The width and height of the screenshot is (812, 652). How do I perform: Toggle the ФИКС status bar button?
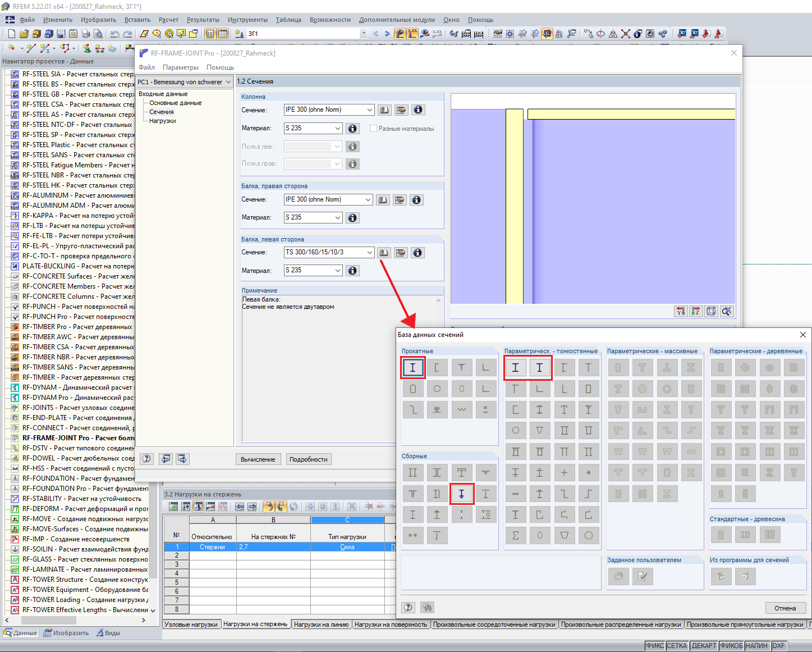tap(655, 646)
